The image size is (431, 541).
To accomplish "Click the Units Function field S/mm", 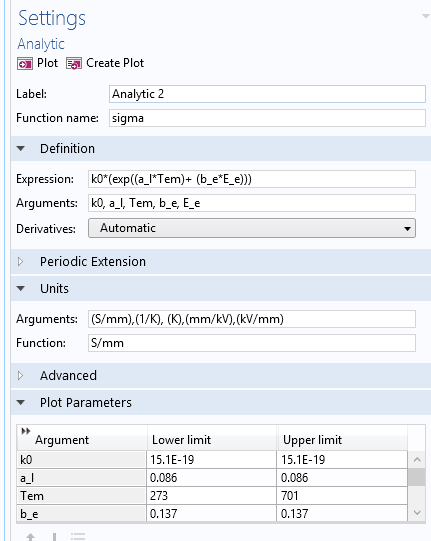I will point(252,343).
